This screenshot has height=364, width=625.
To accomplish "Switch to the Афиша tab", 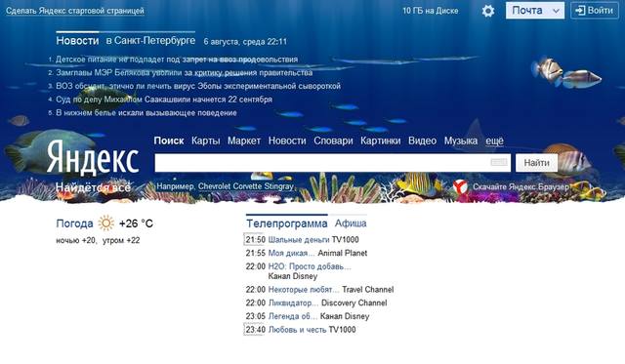I will pos(351,223).
